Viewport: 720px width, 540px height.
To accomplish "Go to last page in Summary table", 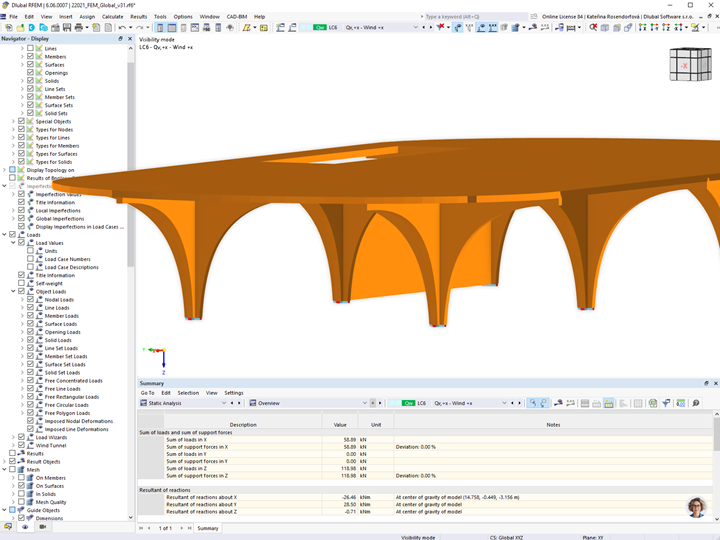I will coord(187,528).
